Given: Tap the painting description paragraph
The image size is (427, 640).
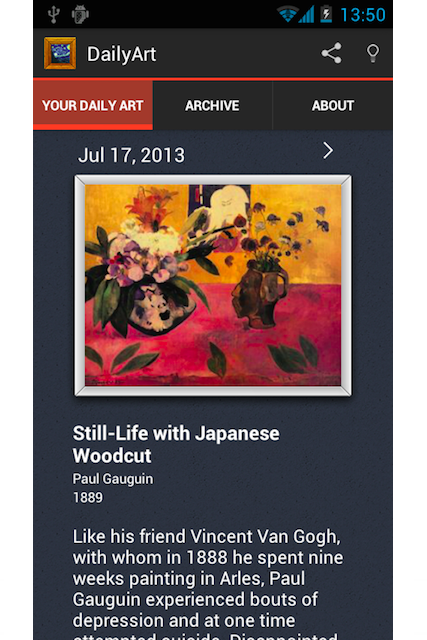Looking at the screenshot, I should click(208, 584).
